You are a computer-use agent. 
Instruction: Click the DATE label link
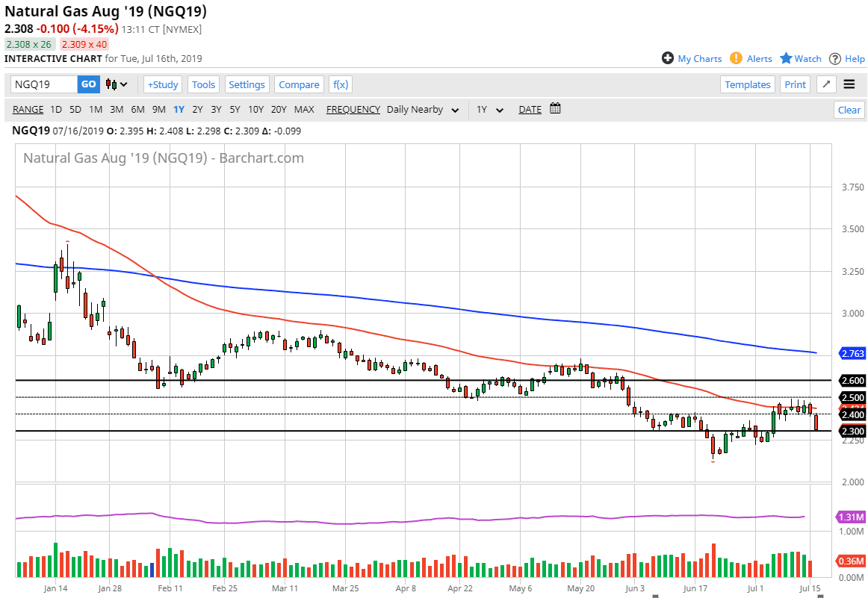(530, 110)
